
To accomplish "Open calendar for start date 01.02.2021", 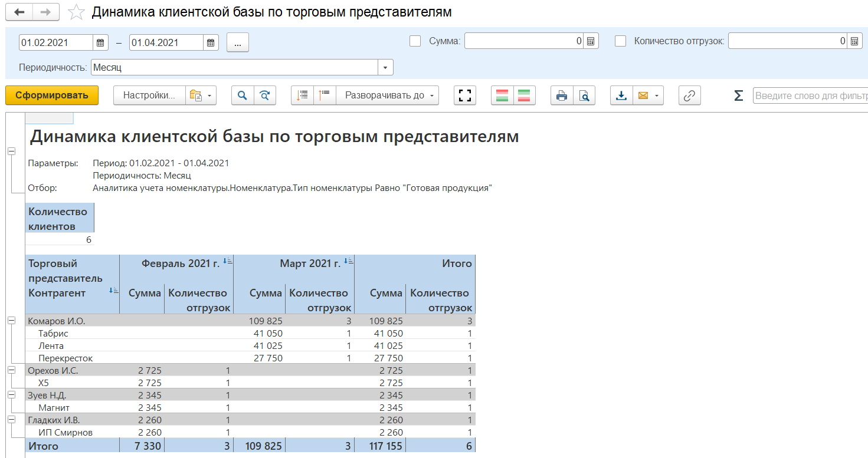I will [101, 42].
